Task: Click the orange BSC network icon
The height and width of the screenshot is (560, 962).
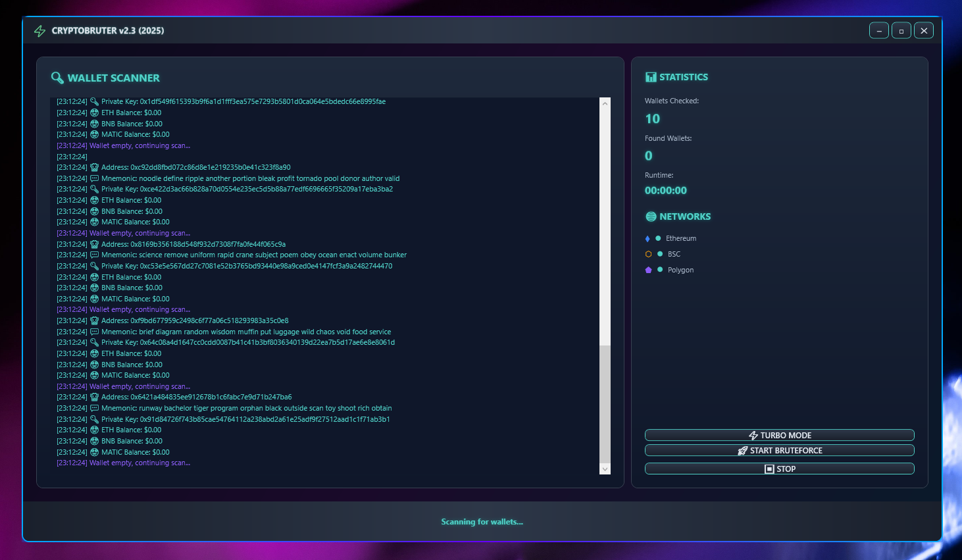Action: 648,254
